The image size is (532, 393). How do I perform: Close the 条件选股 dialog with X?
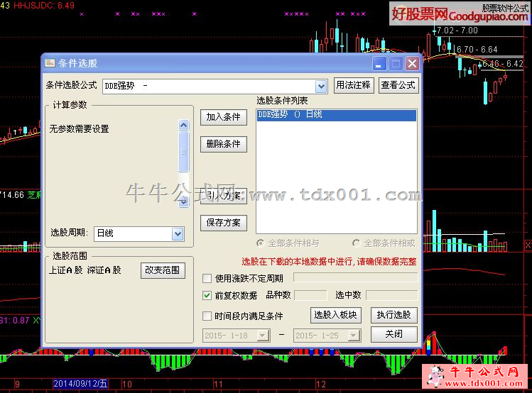click(412, 64)
